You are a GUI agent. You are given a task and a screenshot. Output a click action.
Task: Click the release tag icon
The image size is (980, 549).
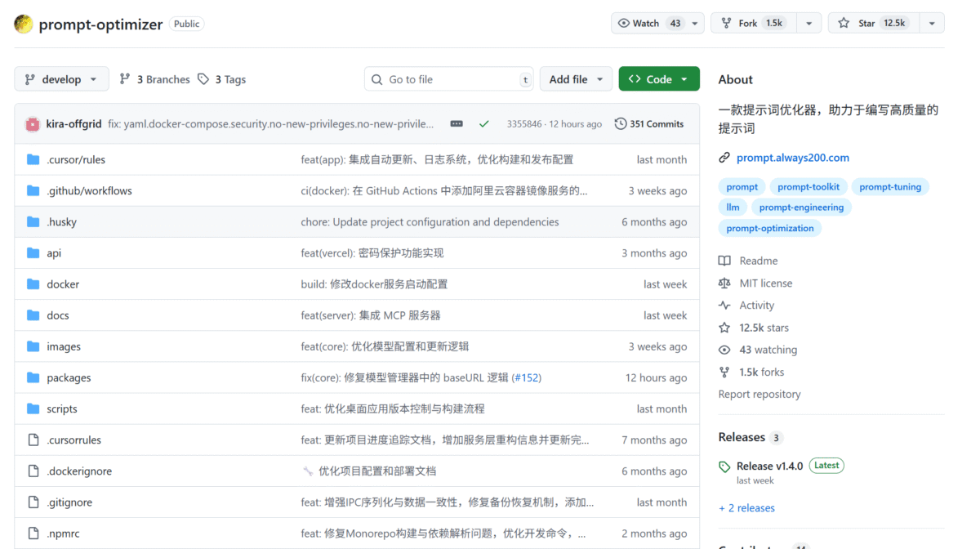tap(724, 466)
